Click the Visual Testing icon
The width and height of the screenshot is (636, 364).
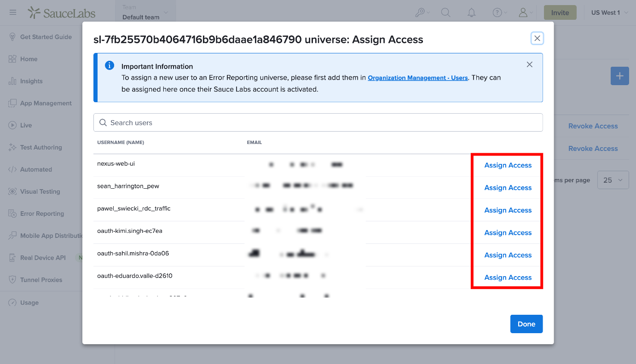point(12,191)
